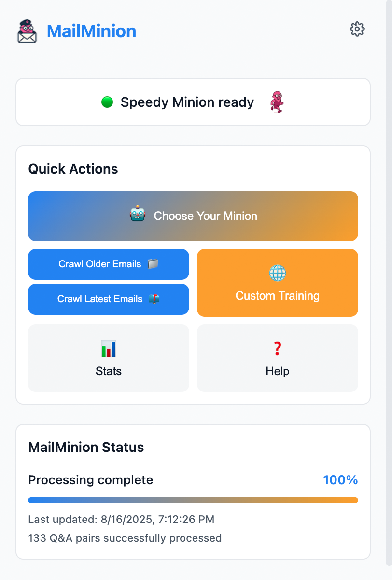This screenshot has height=580, width=392.
Task: Select the globe icon in Custom Training
Action: [277, 273]
